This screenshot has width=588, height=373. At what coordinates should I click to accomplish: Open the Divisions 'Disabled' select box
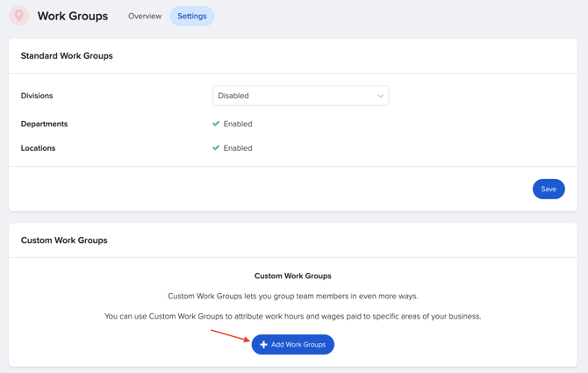click(300, 96)
